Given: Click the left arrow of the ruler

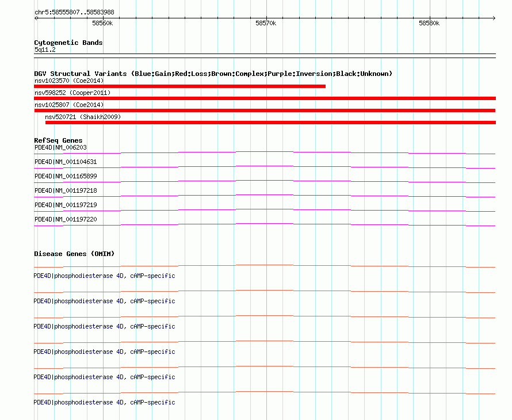Looking at the screenshot, I should pyautogui.click(x=36, y=18).
